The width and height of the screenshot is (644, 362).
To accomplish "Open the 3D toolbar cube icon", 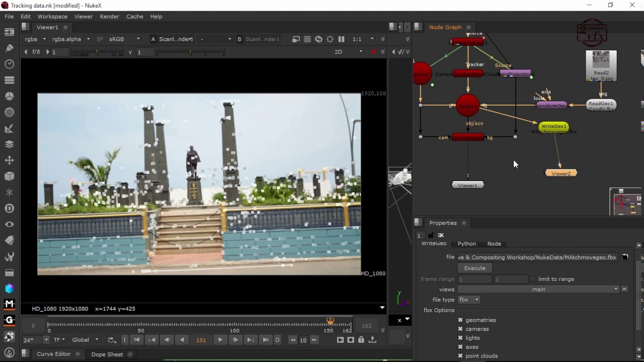I will (x=9, y=176).
